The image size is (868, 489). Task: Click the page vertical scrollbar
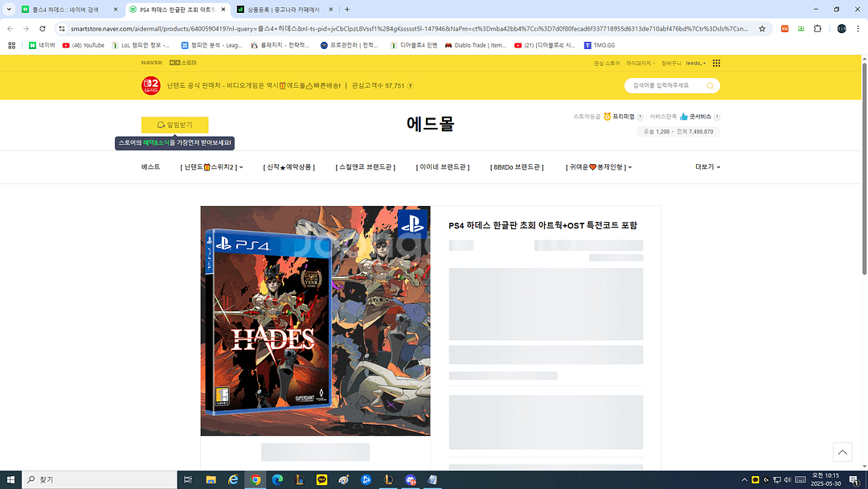coord(864,168)
